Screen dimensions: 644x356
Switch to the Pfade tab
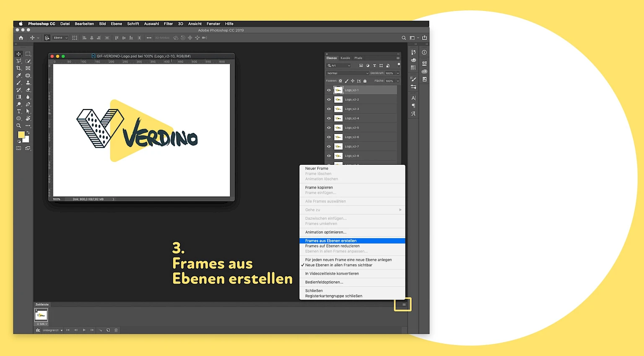[358, 58]
